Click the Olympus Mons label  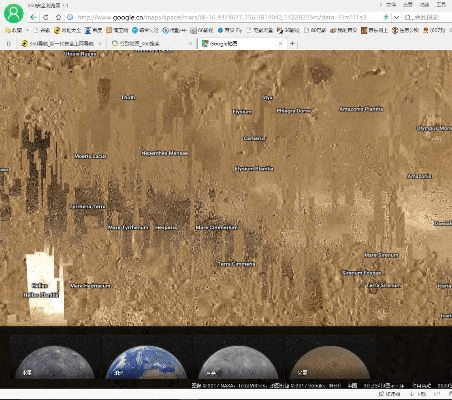(434, 128)
